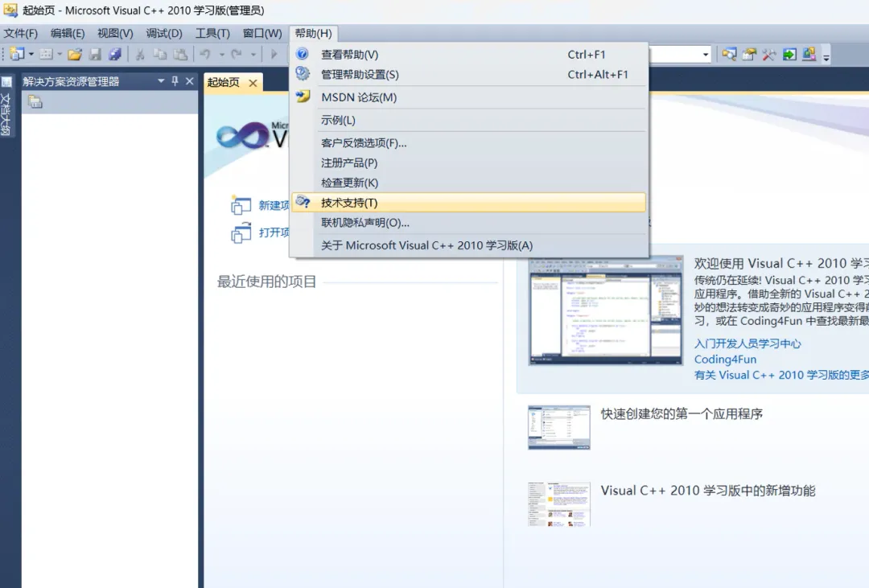This screenshot has width=869, height=588.
Task: Click the Save floppy disk icon
Action: pos(95,55)
